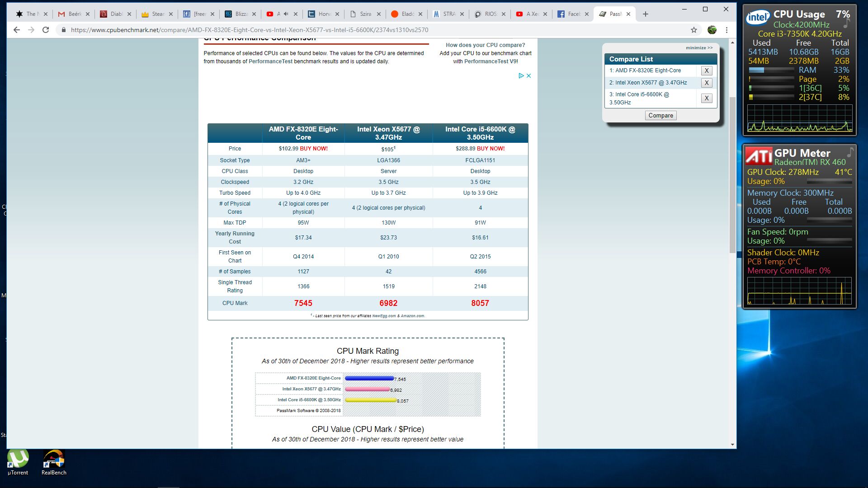Click the 6982 CPU Mark score
Screen dimensions: 868x488
[x=388, y=303]
